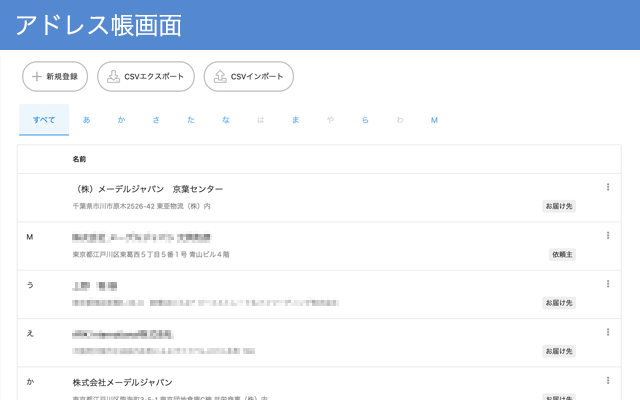Screen dimensions: 640x400
Task: Click the 名前 column header
Action: pos(80,159)
